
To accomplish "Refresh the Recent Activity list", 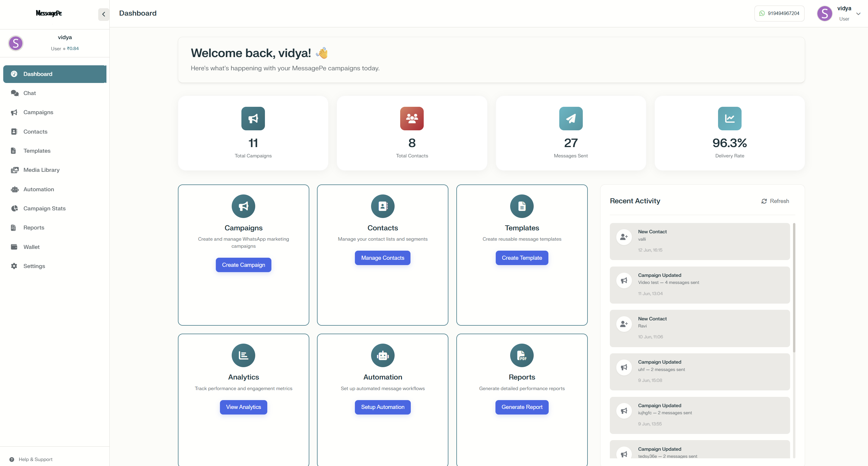I will coord(775,201).
